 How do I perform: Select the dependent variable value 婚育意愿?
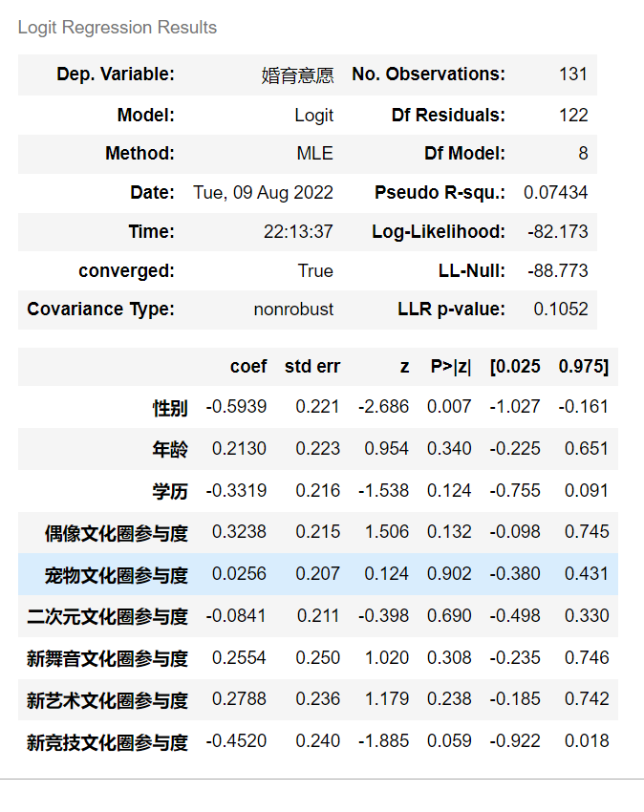[297, 75]
